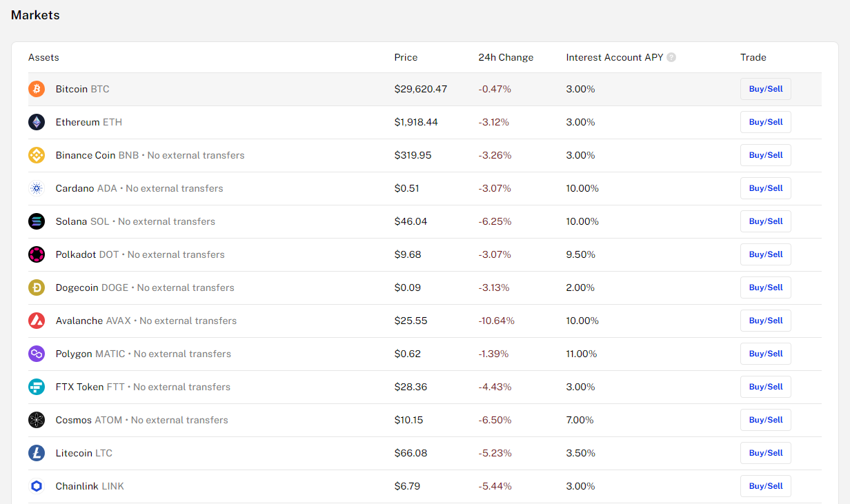Viewport: 850px width, 504px height.
Task: Click the Polygon 11.00% APY value
Action: (x=582, y=354)
